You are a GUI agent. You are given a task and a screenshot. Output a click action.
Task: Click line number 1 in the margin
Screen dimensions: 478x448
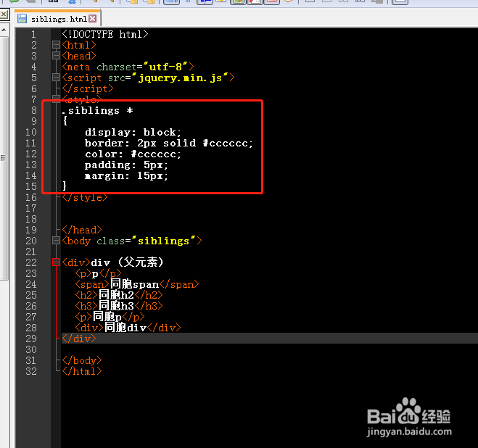tap(33, 34)
